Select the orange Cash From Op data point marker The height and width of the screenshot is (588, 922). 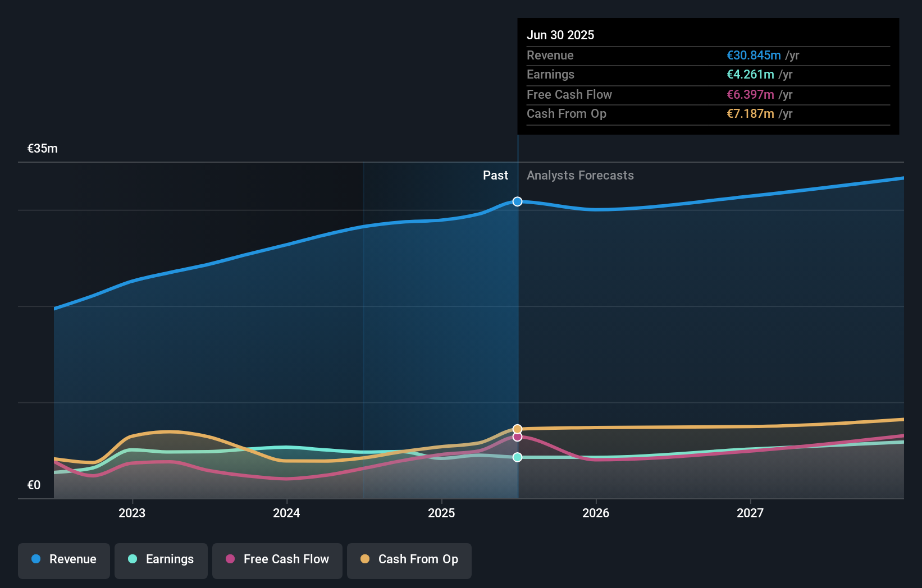pyautogui.click(x=517, y=429)
